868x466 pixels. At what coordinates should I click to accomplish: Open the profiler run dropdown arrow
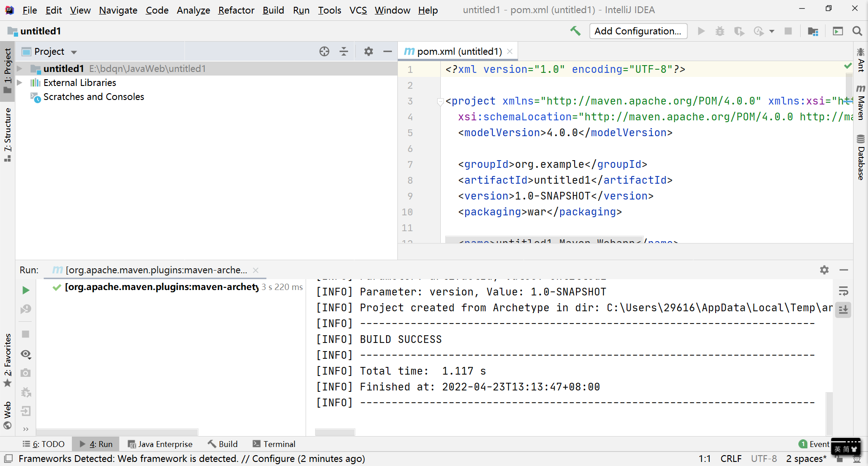tap(772, 31)
